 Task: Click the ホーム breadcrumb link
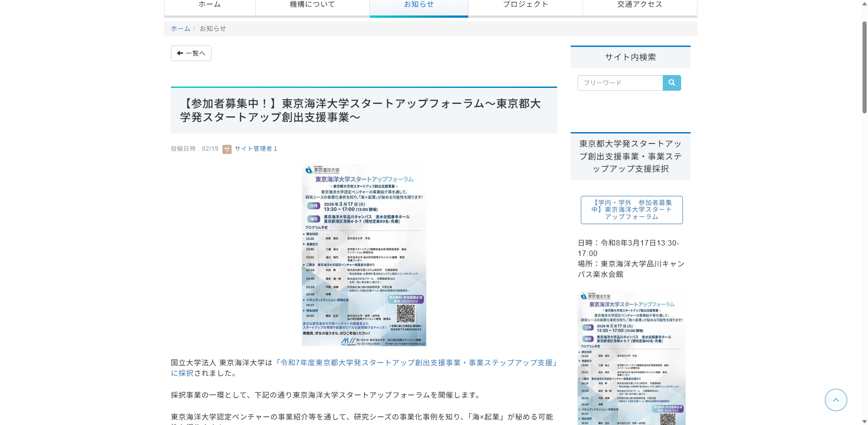(x=181, y=28)
